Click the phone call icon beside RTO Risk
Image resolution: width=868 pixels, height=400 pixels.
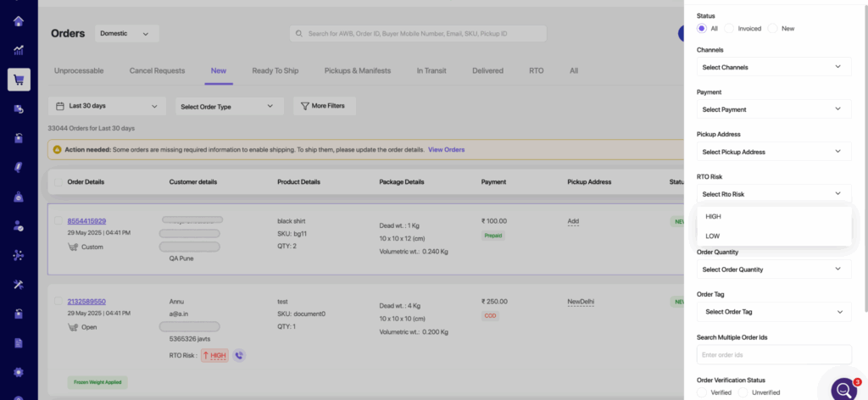click(x=238, y=356)
